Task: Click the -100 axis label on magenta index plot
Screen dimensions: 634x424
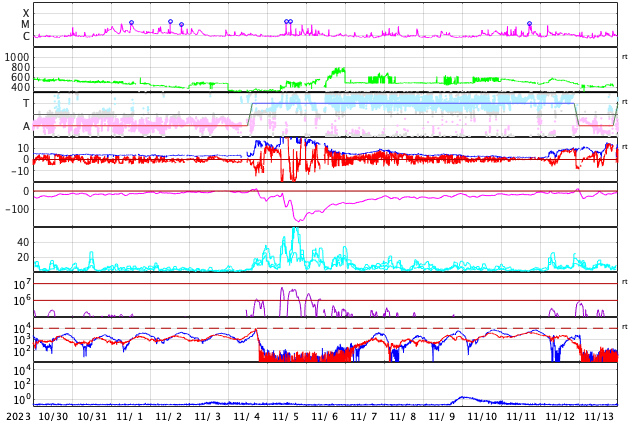Action: [x=17, y=209]
